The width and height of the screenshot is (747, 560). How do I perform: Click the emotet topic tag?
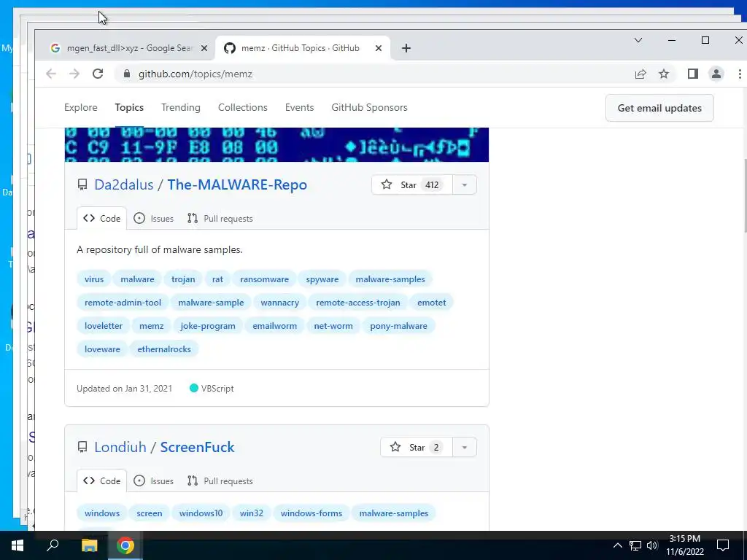[x=432, y=303]
